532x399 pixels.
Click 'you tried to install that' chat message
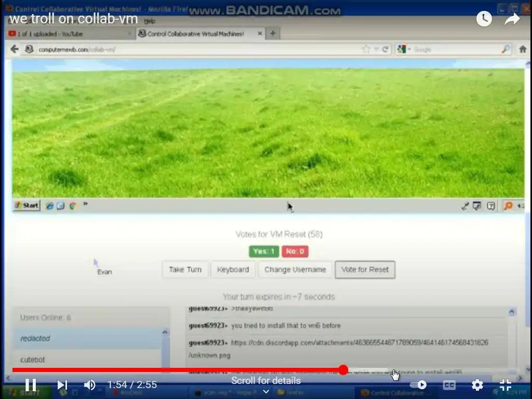pos(286,326)
